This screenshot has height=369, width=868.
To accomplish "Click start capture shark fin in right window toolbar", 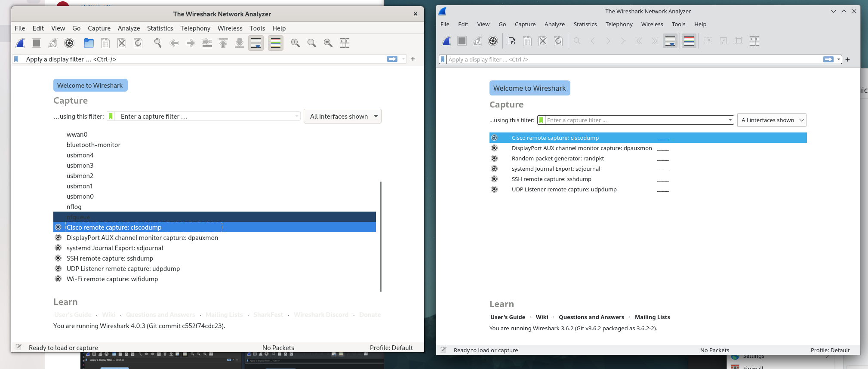I will (x=446, y=41).
